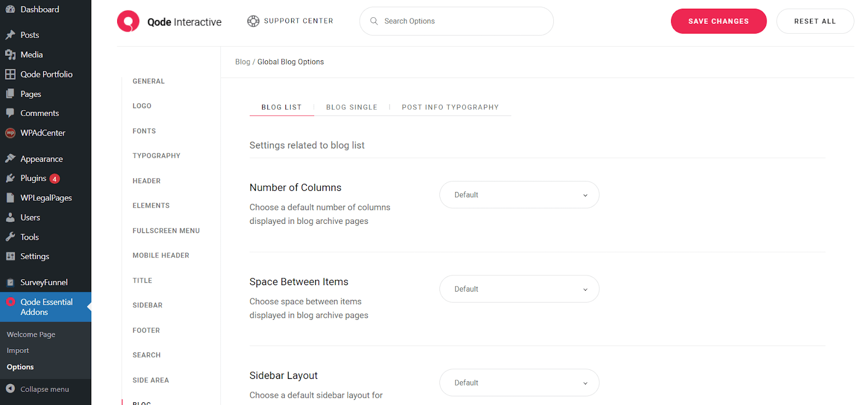Open the General options section

click(149, 81)
